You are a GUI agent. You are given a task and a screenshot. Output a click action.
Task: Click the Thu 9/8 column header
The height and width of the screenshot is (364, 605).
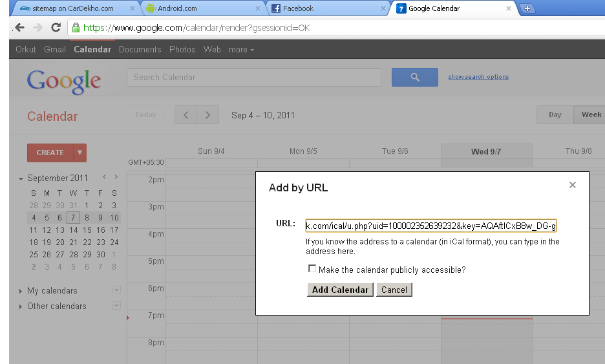tap(578, 151)
